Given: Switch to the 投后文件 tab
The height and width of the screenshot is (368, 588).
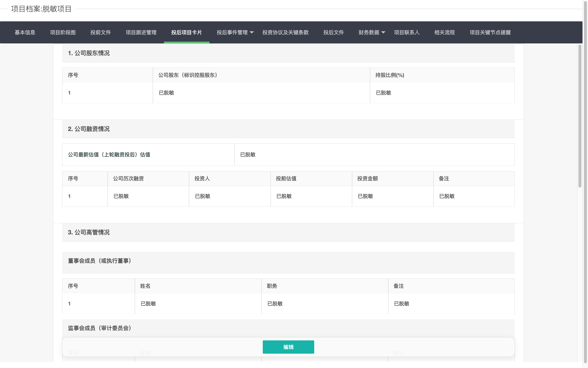Looking at the screenshot, I should pyautogui.click(x=334, y=32).
